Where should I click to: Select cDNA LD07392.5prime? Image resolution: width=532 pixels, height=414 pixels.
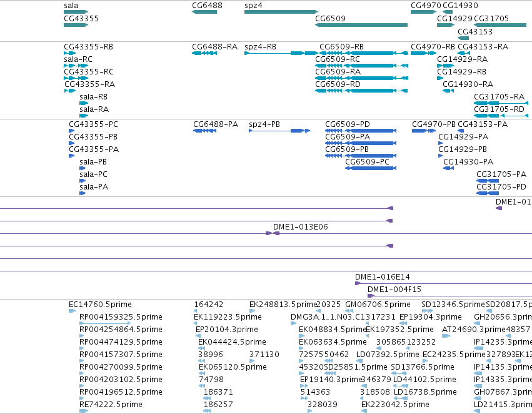(388, 355)
